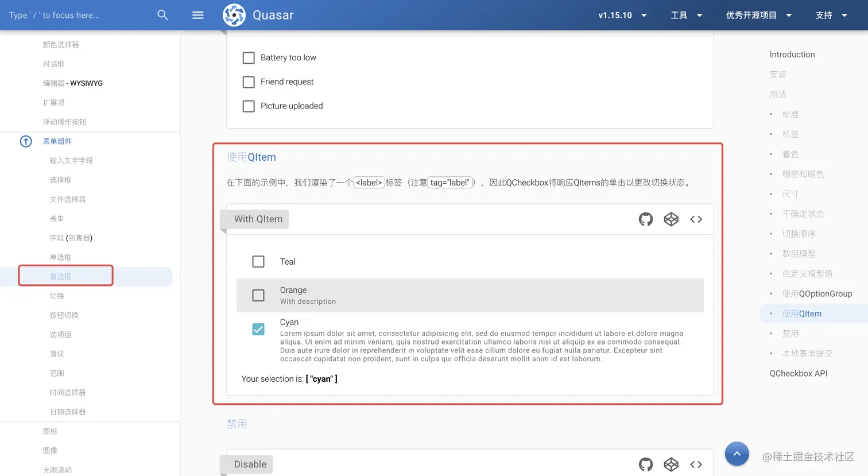This screenshot has height=476, width=868.
Task: Open GitHub source for With QItem example
Action: click(646, 219)
